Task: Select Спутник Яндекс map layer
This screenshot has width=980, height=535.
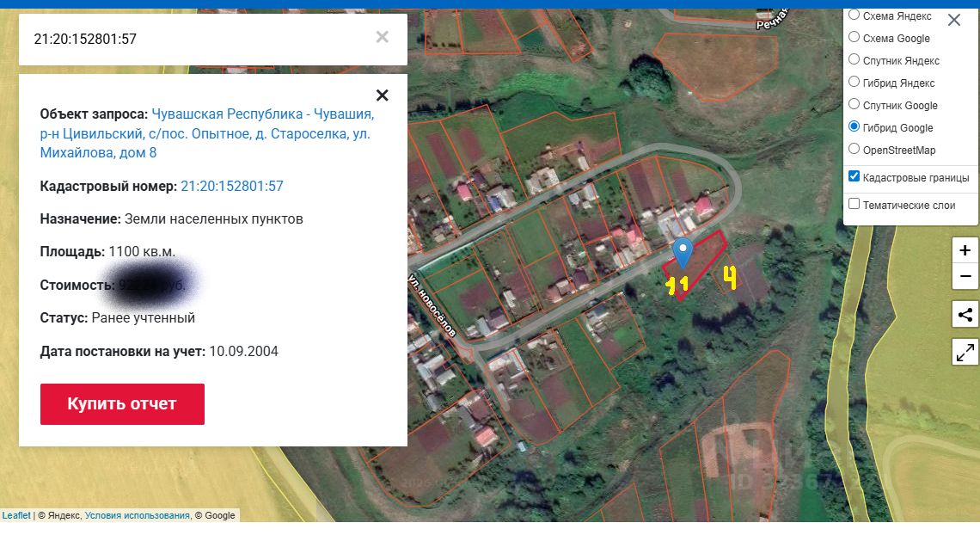Action: point(854,59)
